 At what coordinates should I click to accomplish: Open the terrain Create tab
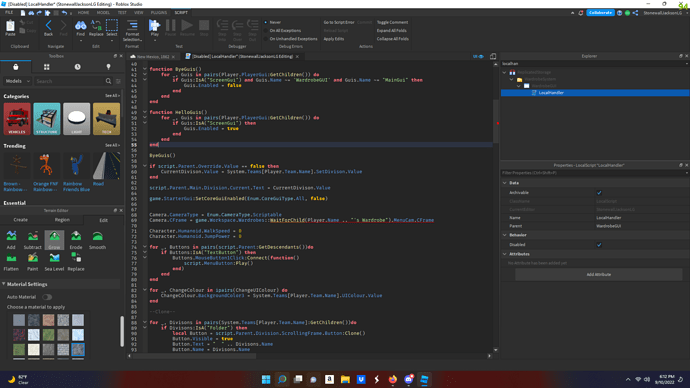pyautogui.click(x=21, y=220)
